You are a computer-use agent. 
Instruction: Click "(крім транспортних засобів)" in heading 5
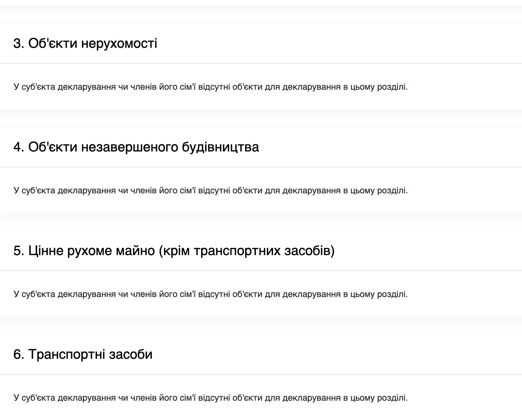coord(247,251)
